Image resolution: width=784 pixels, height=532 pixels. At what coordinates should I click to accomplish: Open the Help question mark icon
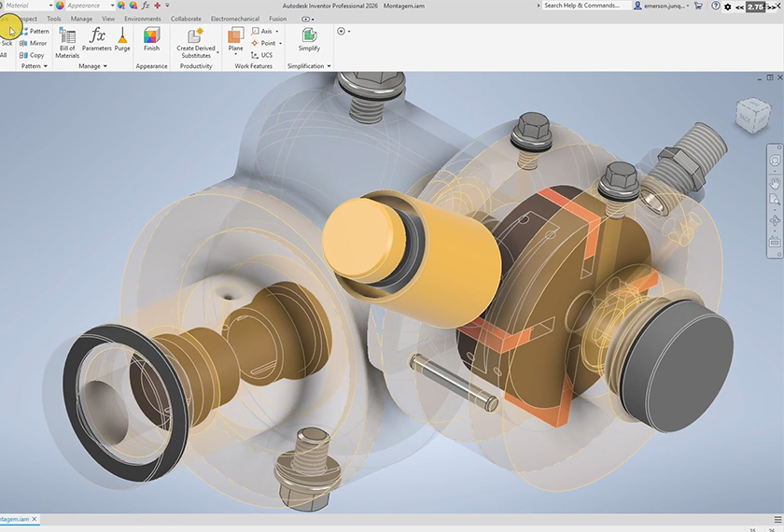715,6
